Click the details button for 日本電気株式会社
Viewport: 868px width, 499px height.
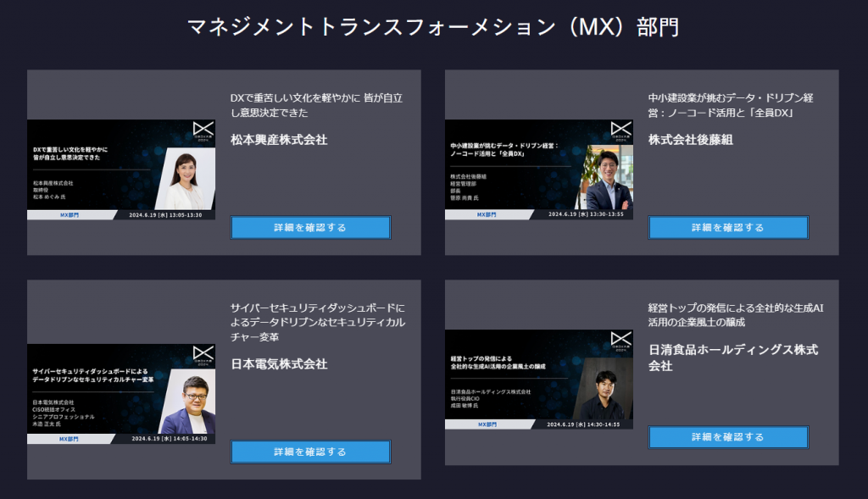(310, 452)
